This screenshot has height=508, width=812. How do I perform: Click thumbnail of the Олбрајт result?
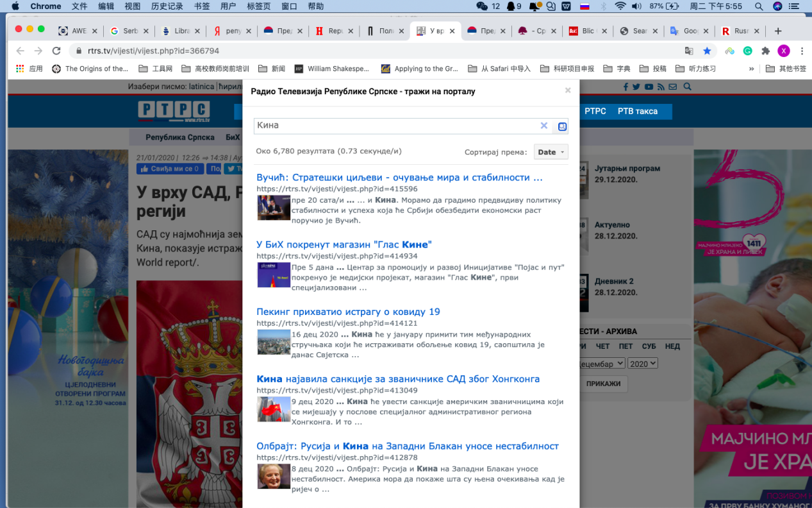click(x=274, y=476)
